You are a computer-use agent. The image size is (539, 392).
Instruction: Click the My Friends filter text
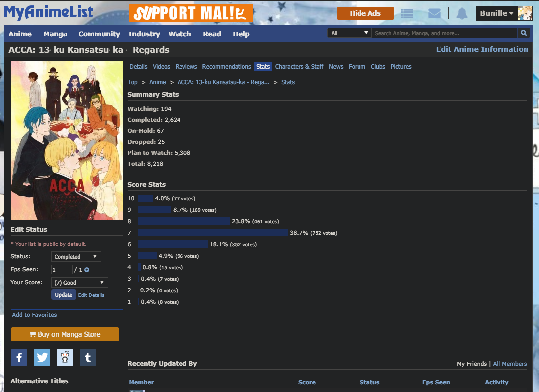pos(472,364)
